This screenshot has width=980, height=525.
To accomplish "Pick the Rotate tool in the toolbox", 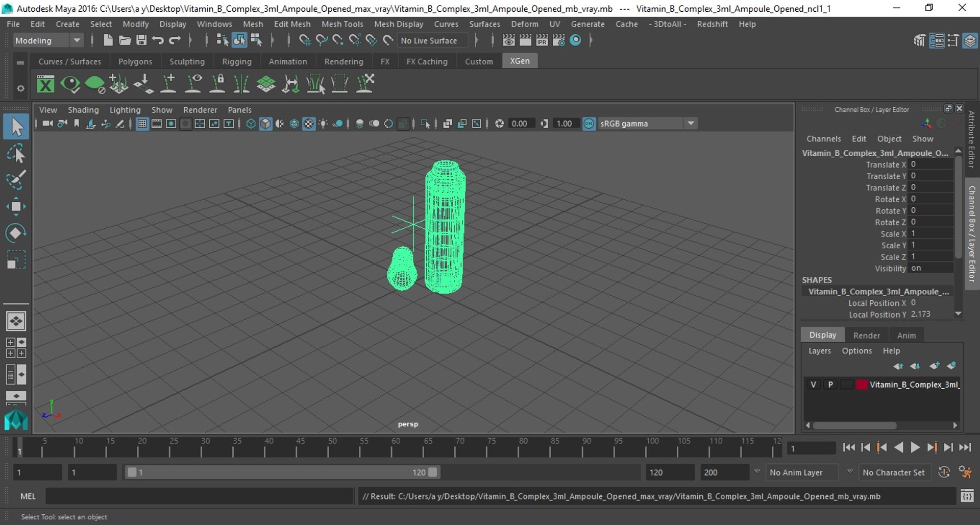I will (16, 233).
